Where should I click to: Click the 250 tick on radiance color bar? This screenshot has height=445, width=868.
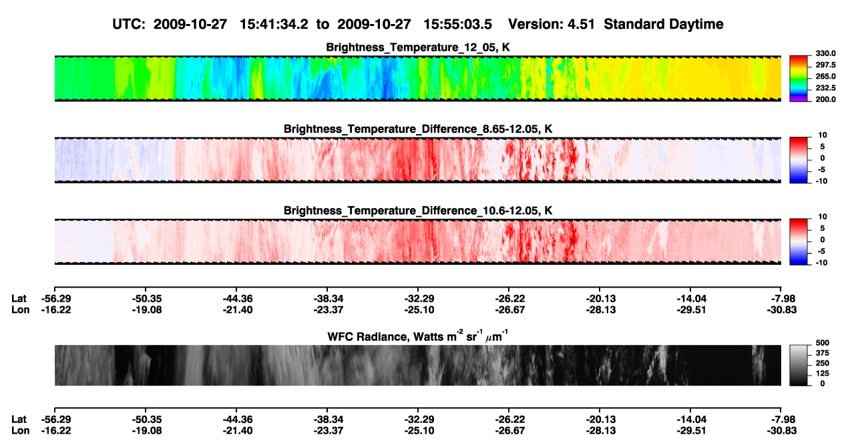pyautogui.click(x=823, y=363)
